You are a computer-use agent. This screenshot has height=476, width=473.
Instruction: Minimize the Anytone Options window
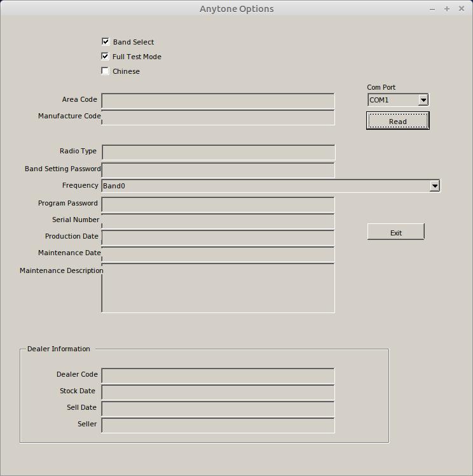tap(432, 9)
